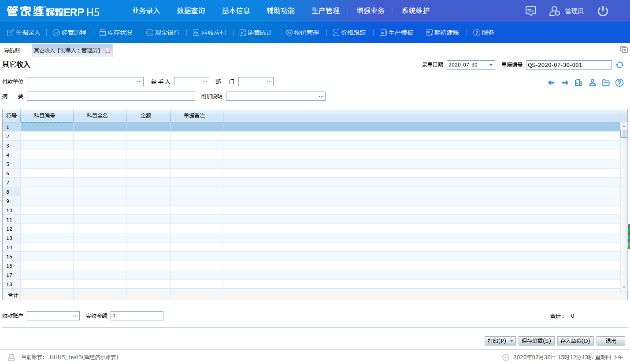
Task: Open 单据录入 toolbar item
Action: 24,33
